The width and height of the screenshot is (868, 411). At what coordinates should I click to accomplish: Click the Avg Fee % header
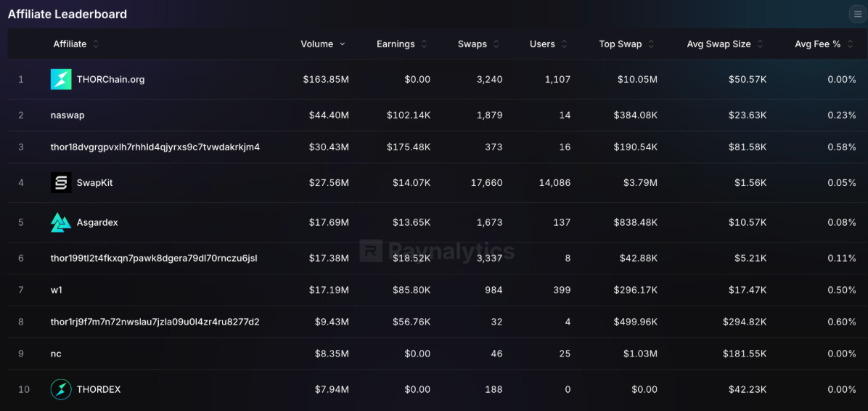pyautogui.click(x=818, y=44)
